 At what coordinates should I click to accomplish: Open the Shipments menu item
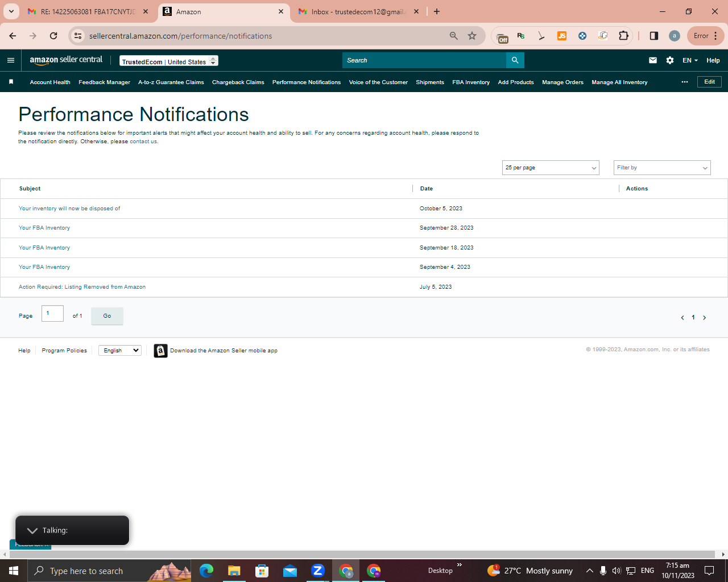click(x=430, y=82)
